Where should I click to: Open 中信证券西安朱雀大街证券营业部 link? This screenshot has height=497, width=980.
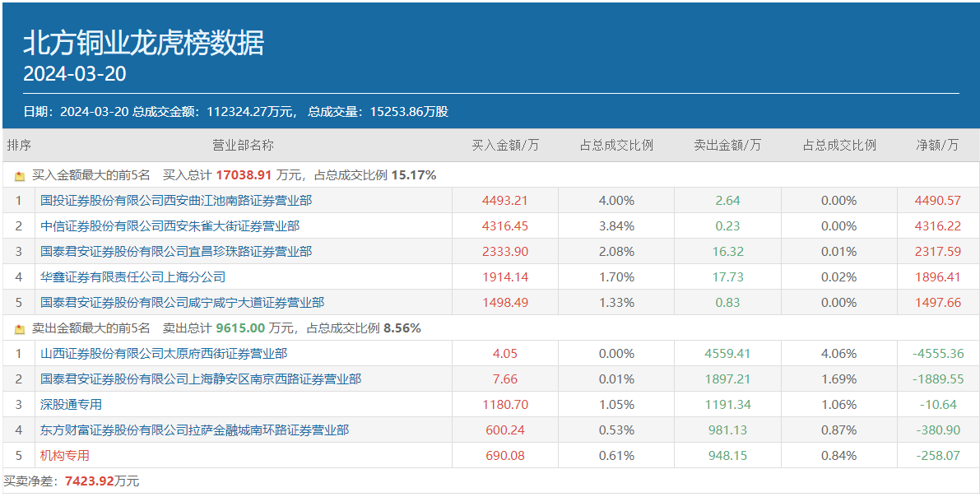[x=170, y=225]
